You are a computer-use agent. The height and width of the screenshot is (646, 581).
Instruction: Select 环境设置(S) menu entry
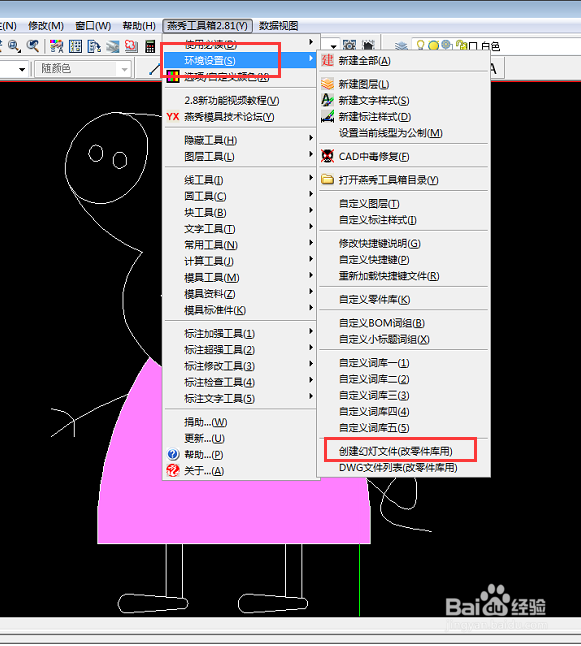click(239, 61)
